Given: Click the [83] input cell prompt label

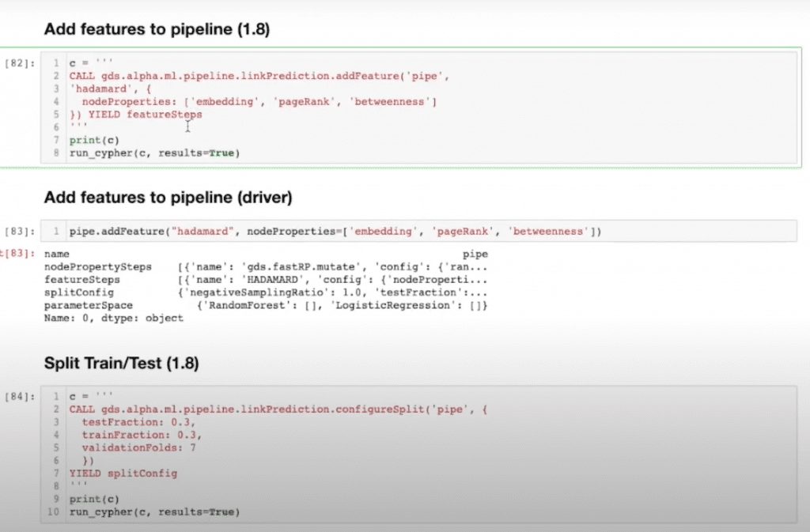Looking at the screenshot, I should 20,231.
